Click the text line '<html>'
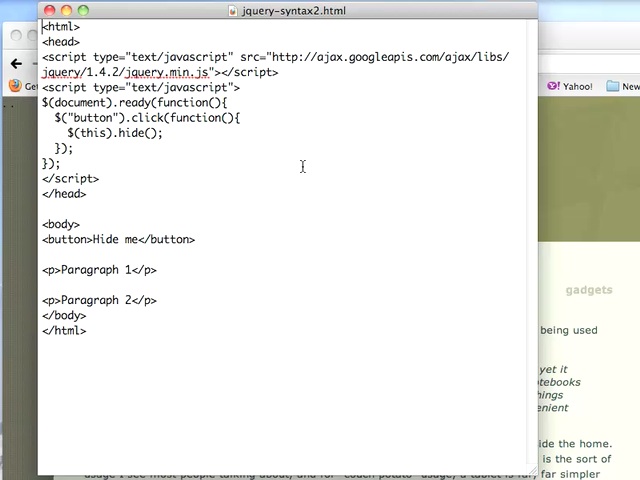 point(61,27)
